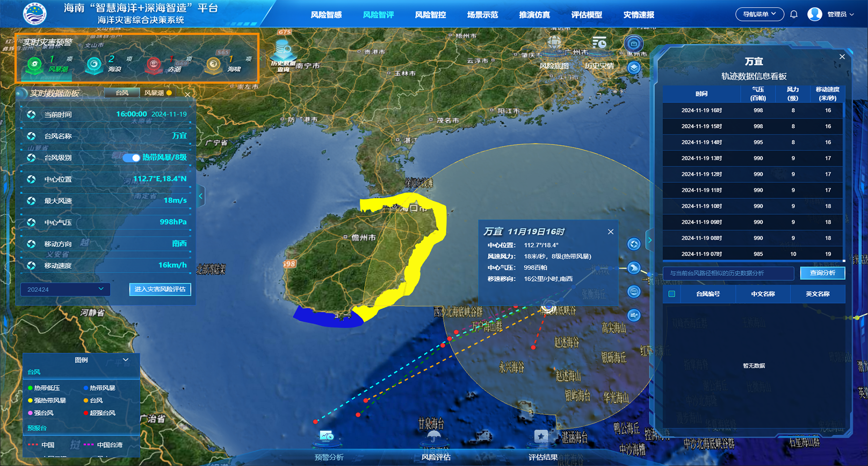868x466 pixels.
Task: Toggle the 台风级别 typhoon level switch
Action: point(131,158)
